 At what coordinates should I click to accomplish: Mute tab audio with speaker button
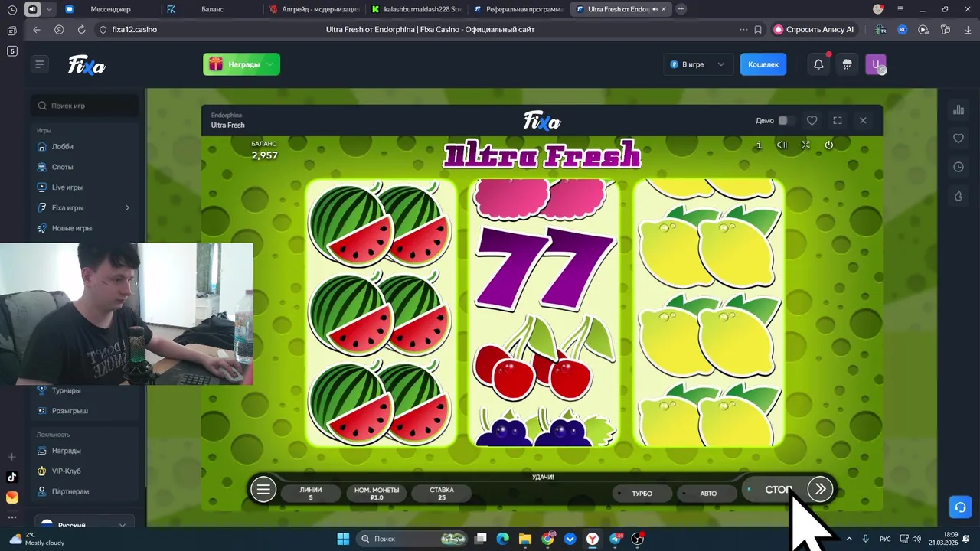(x=32, y=9)
